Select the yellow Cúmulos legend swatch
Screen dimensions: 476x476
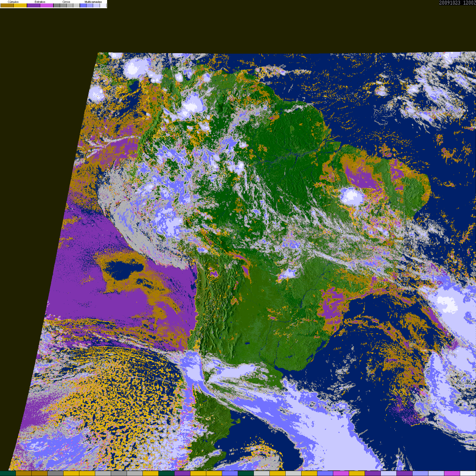click(x=20, y=5)
